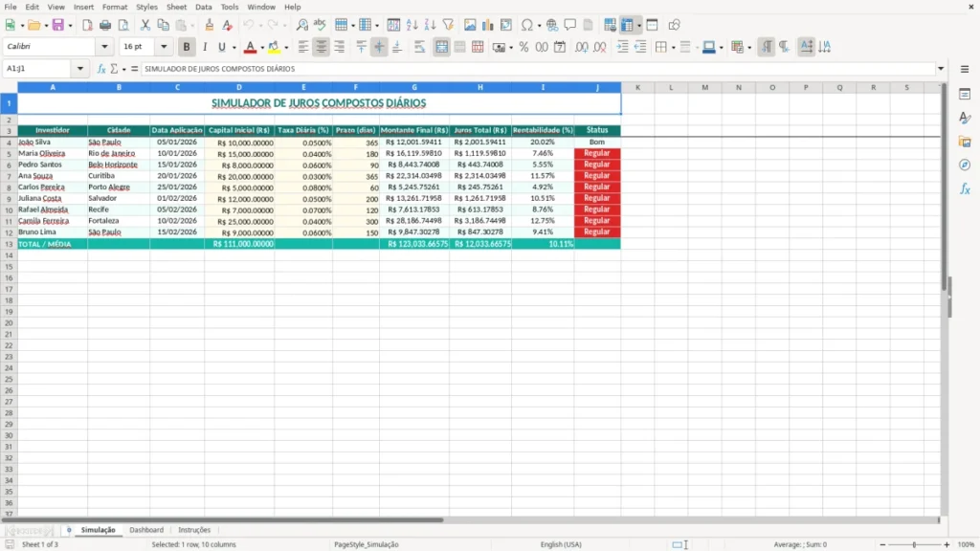Toggle Italic formatting
980x551 pixels.
(x=205, y=47)
